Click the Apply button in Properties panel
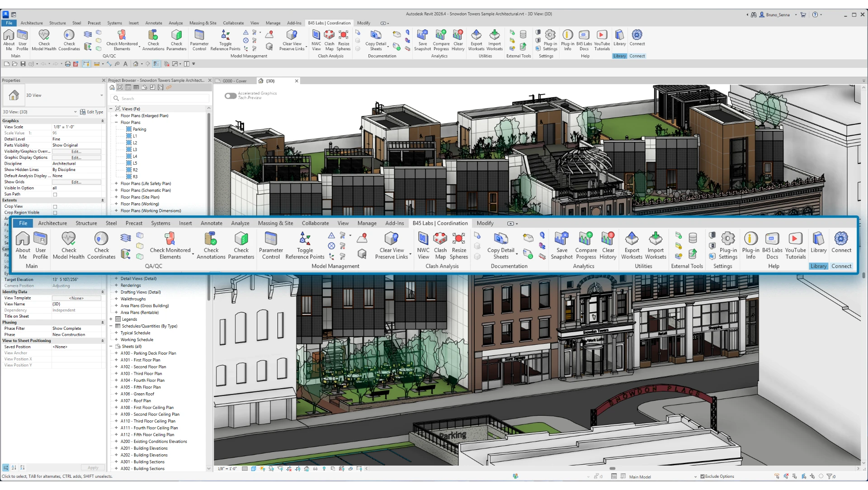The height and width of the screenshot is (490, 868). 93,468
